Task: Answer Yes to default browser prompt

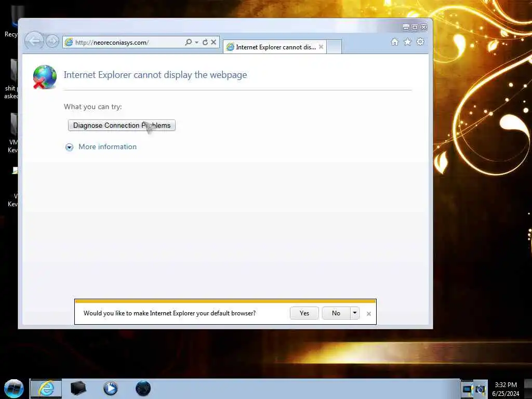Action: pos(304,313)
